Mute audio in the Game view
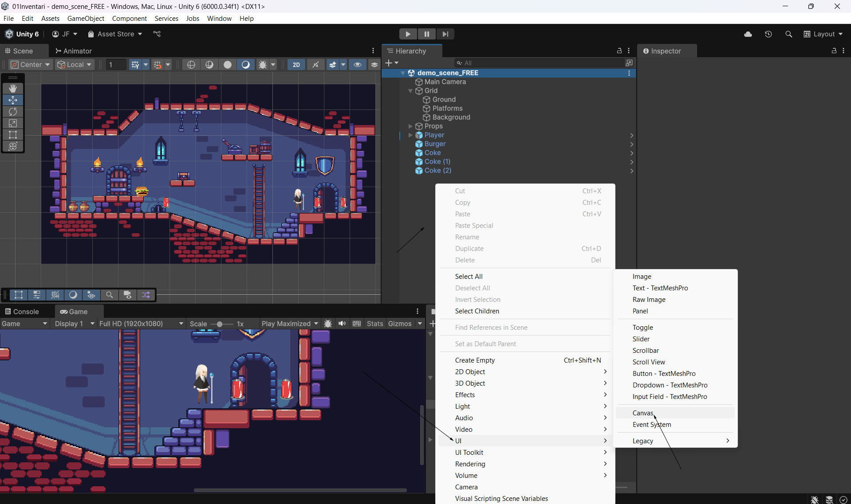Viewport: 851px width, 504px height. pyautogui.click(x=342, y=324)
